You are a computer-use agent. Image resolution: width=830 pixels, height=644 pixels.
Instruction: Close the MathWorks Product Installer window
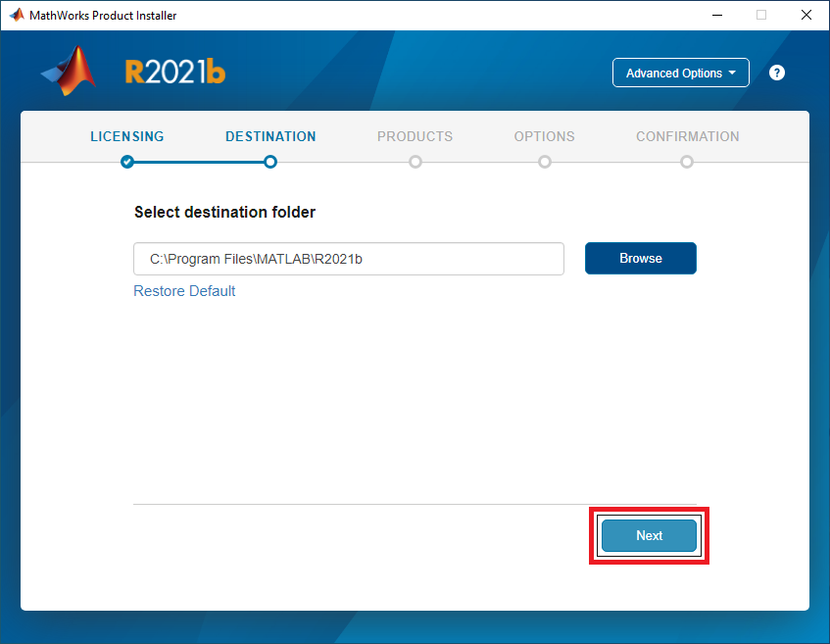(x=805, y=15)
